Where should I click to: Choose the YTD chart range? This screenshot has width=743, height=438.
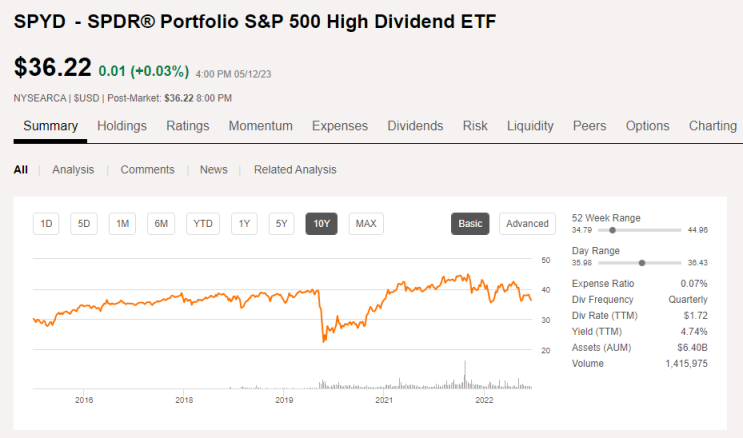(203, 224)
